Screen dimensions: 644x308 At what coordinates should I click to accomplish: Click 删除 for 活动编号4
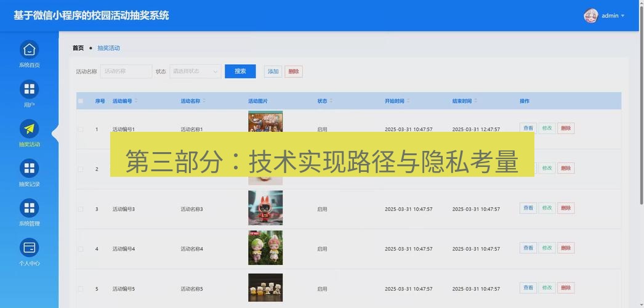pyautogui.click(x=566, y=248)
